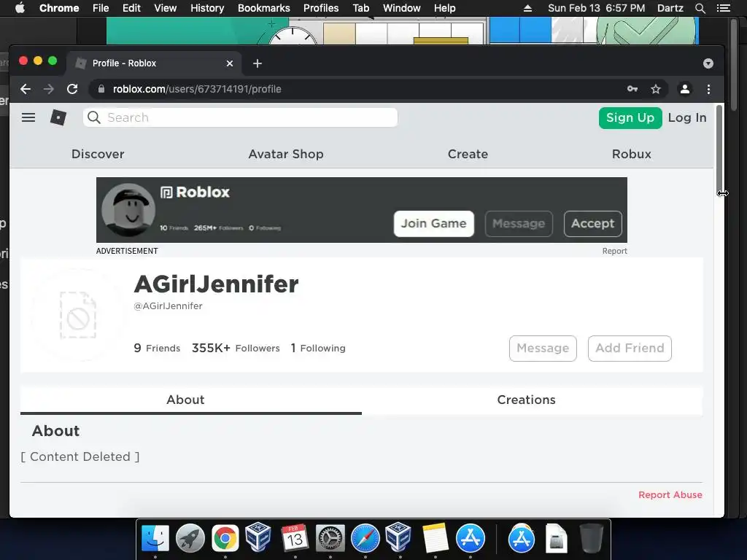Click Accept in the advertisement
The image size is (747, 560).
click(592, 223)
